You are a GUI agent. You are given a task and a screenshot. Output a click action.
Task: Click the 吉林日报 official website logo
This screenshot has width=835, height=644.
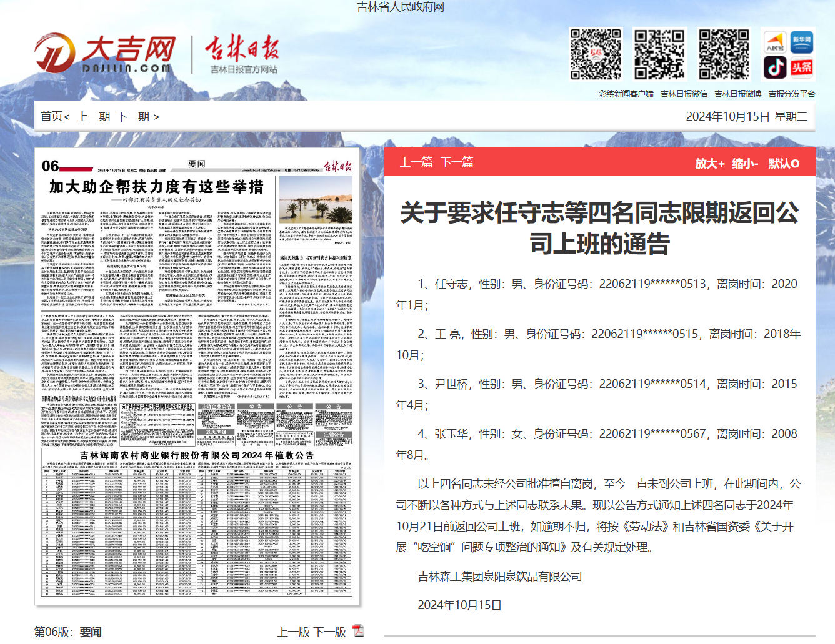click(x=242, y=55)
